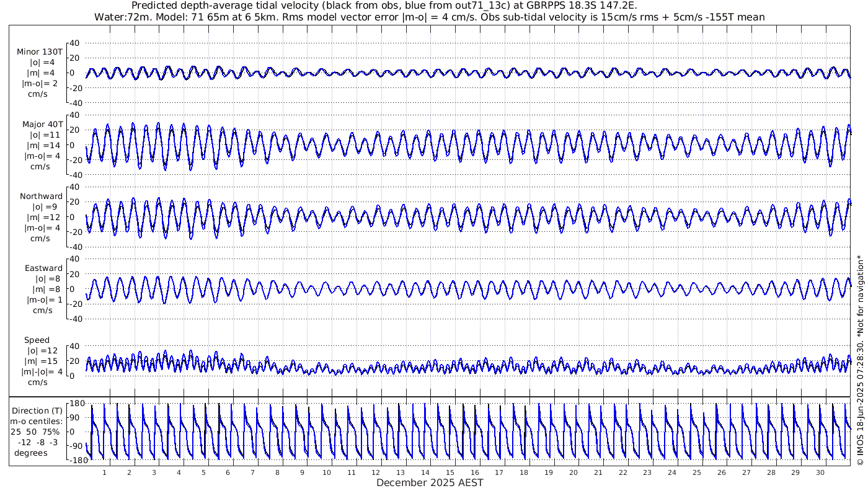Click the 'Minor 130T' panel label
Screen dimensions: 868x496
click(x=40, y=51)
